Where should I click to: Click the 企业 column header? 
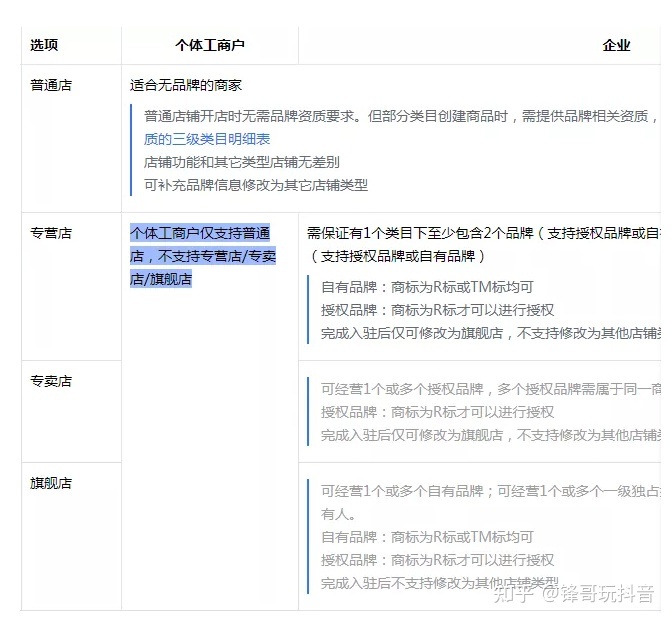tap(616, 45)
